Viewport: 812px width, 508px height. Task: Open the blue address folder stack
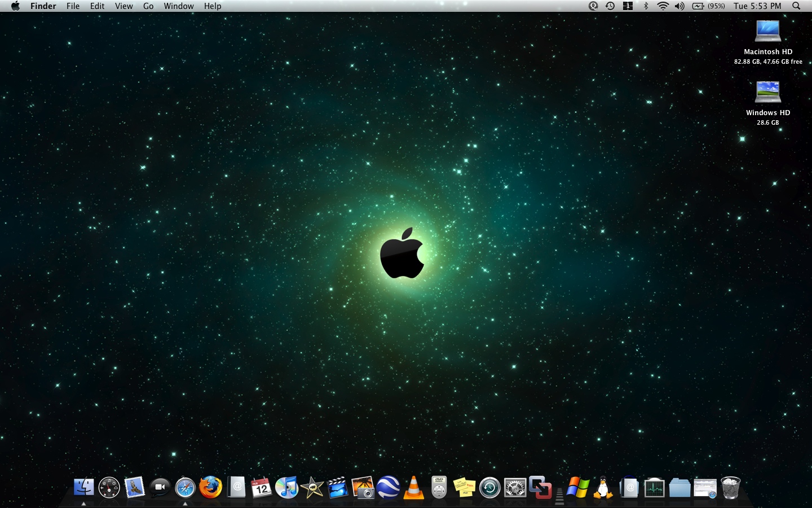[x=629, y=488]
